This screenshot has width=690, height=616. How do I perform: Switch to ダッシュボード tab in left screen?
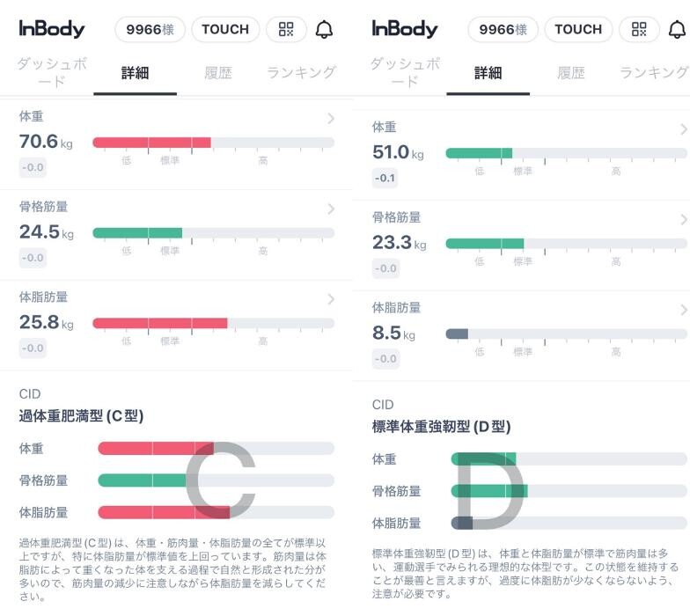52,72
